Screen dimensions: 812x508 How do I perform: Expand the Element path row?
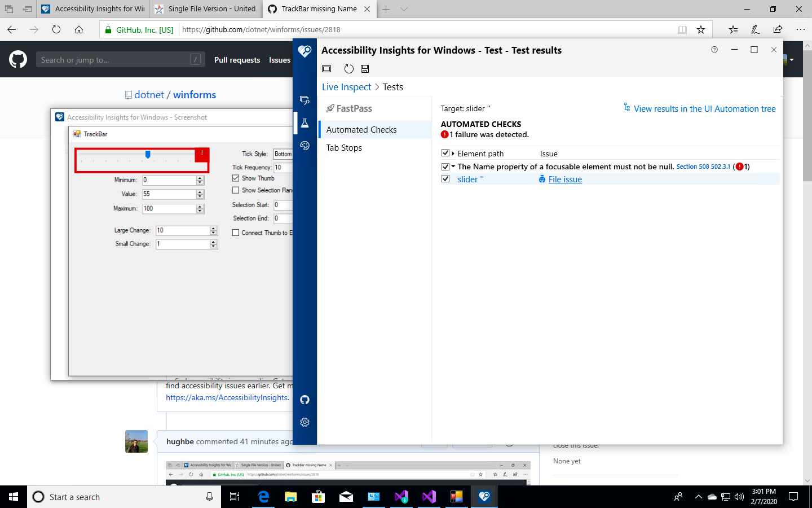452,153
